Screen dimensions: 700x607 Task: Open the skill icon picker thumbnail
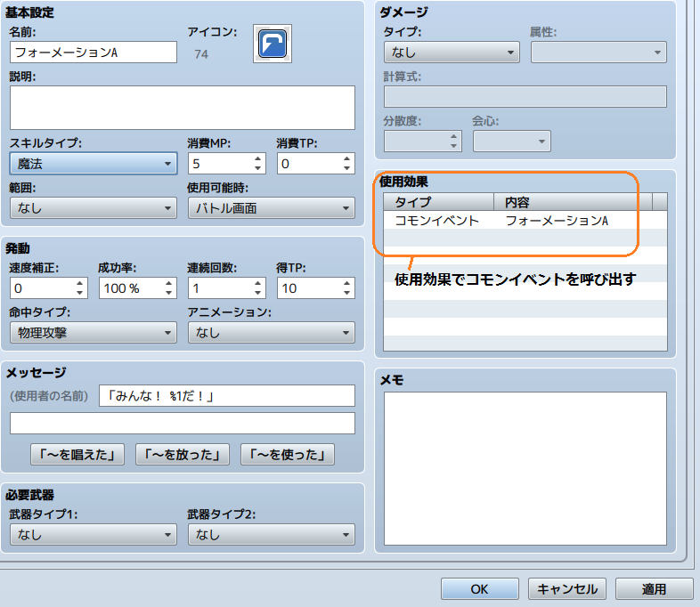(273, 44)
